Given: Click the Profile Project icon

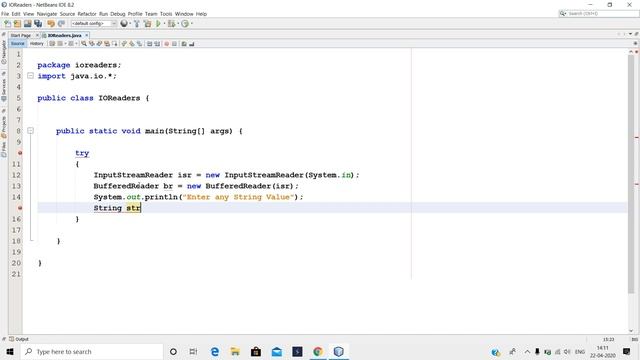Looking at the screenshot, I should click(x=185, y=24).
